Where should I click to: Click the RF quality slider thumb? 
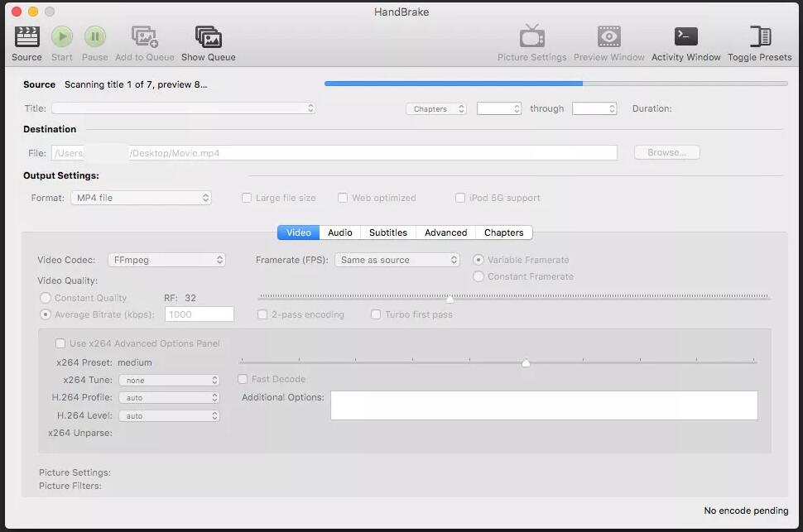point(450,299)
